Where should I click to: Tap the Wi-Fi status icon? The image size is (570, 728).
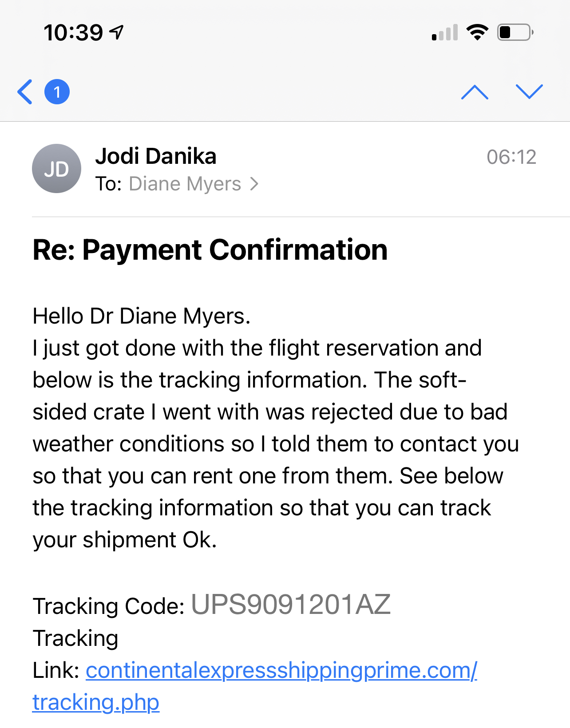click(x=477, y=32)
